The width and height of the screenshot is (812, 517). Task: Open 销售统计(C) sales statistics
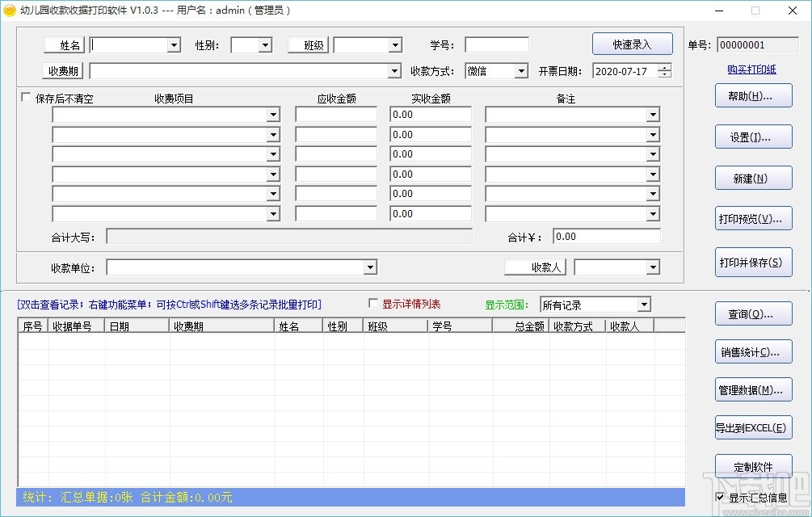(x=753, y=351)
